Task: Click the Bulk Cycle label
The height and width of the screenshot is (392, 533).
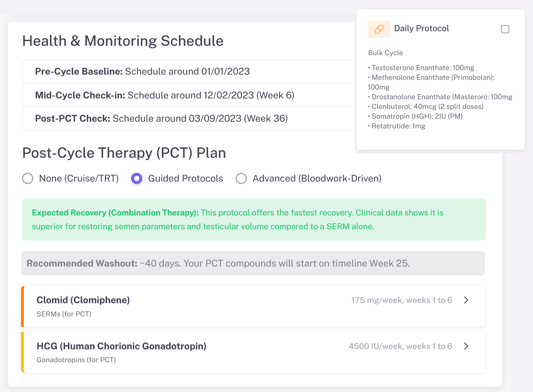Action: click(385, 53)
